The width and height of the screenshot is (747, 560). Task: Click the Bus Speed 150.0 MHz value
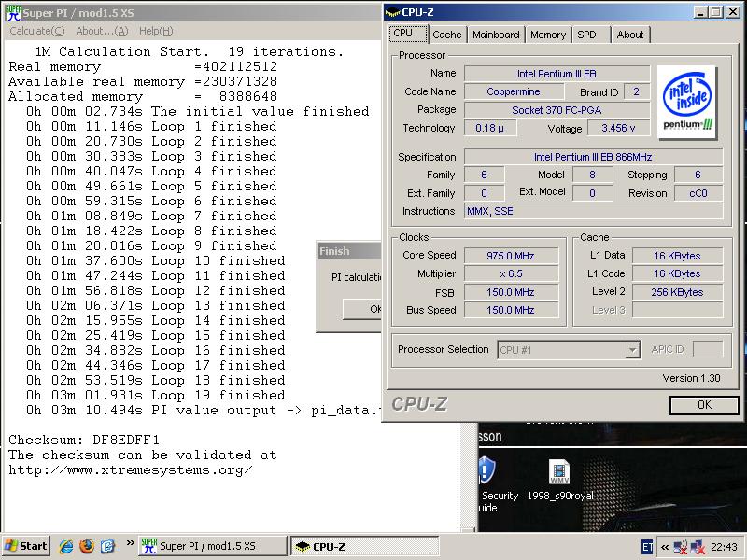pos(511,310)
